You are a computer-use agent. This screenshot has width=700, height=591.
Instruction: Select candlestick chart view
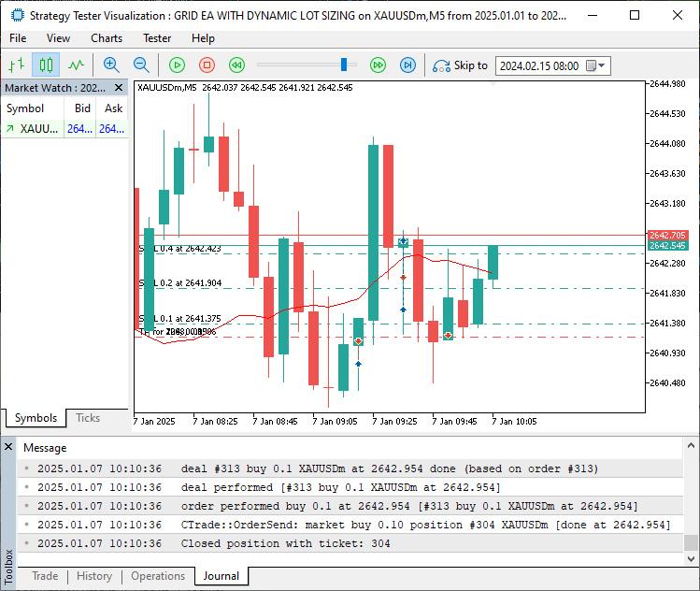(x=46, y=65)
